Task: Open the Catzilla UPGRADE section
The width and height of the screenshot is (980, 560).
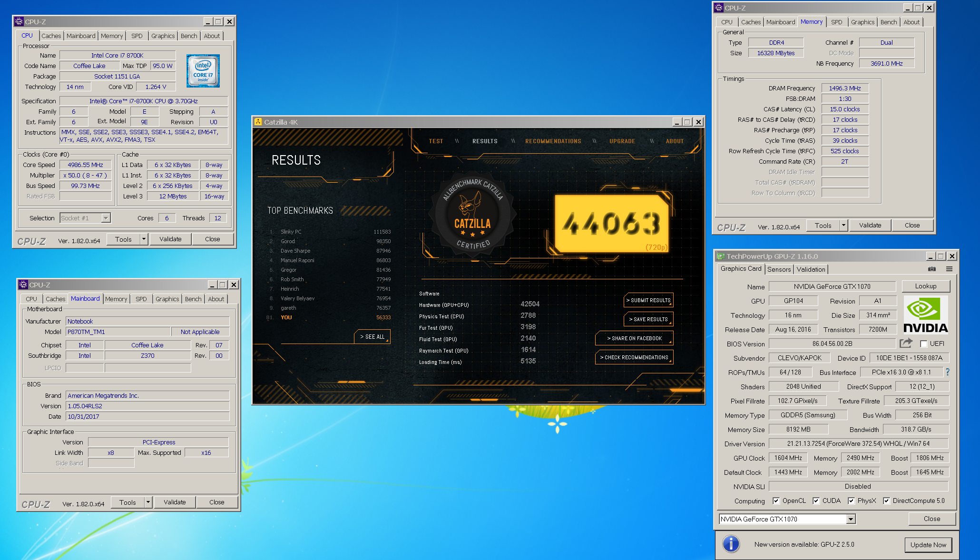Action: click(x=622, y=141)
